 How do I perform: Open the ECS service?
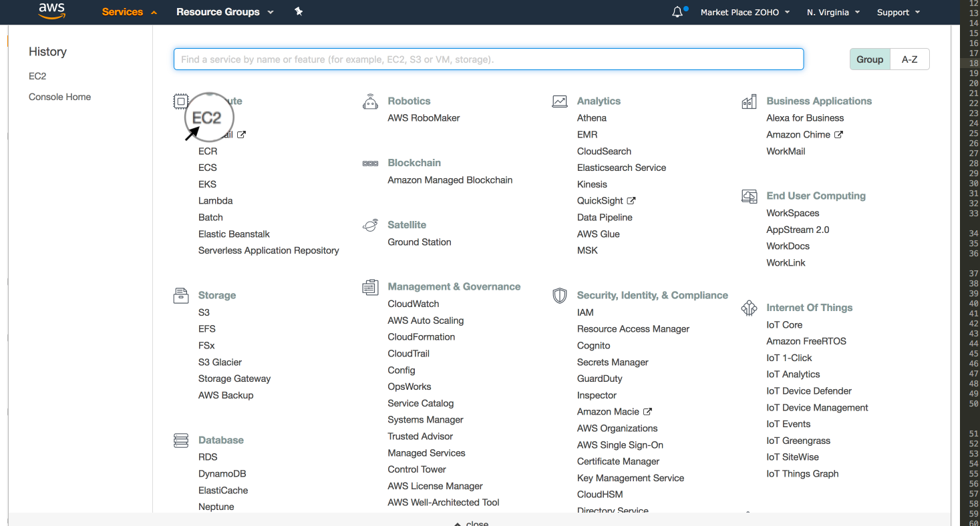[x=208, y=168]
